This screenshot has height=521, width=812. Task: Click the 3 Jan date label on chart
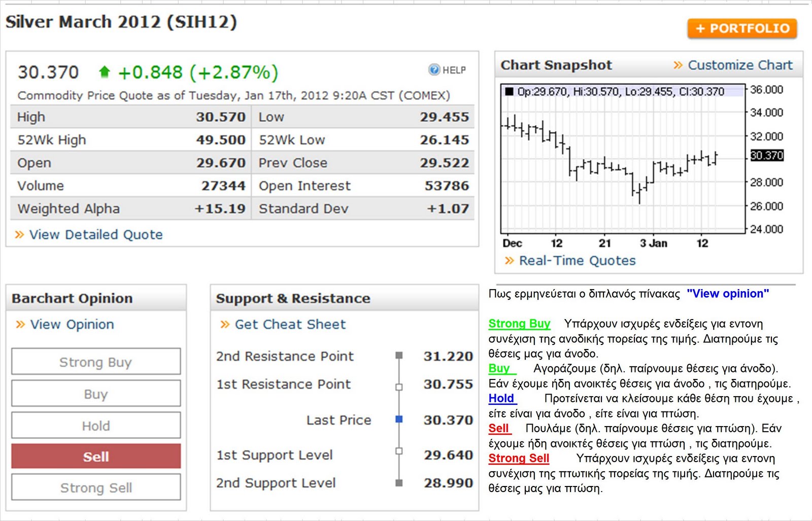click(x=654, y=243)
